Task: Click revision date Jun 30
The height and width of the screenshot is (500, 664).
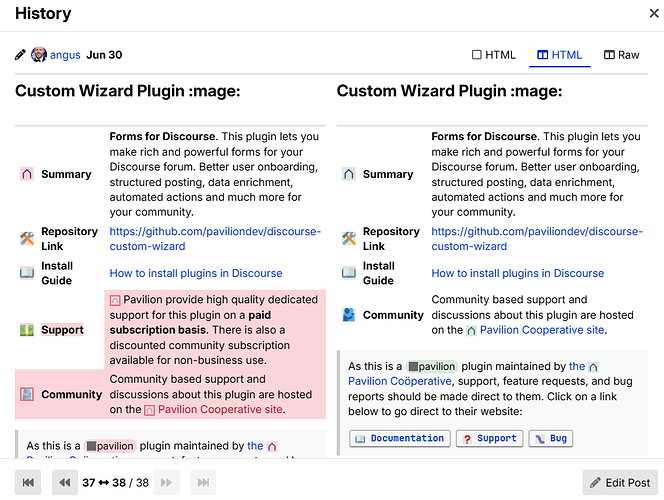Action: pyautogui.click(x=104, y=55)
